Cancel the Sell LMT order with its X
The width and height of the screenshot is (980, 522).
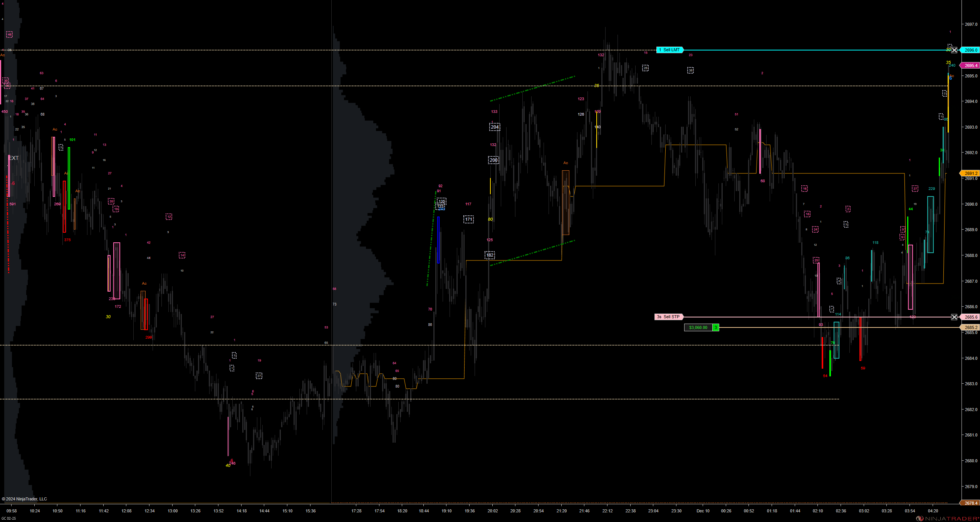tap(954, 50)
